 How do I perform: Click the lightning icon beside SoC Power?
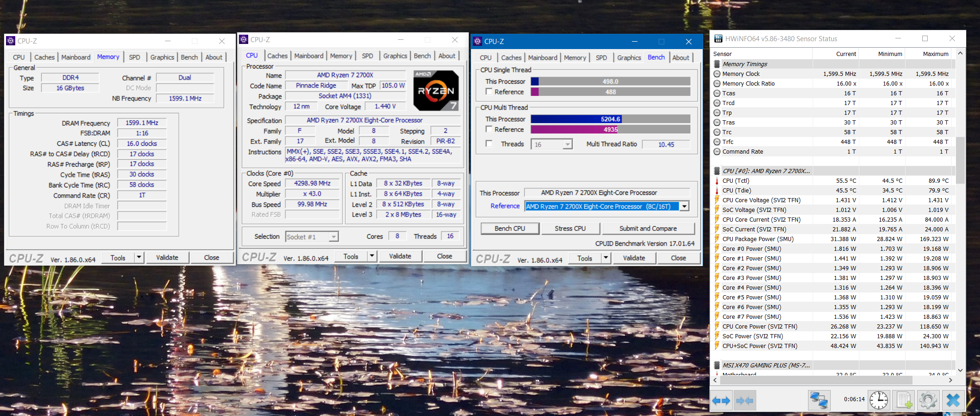click(x=717, y=336)
